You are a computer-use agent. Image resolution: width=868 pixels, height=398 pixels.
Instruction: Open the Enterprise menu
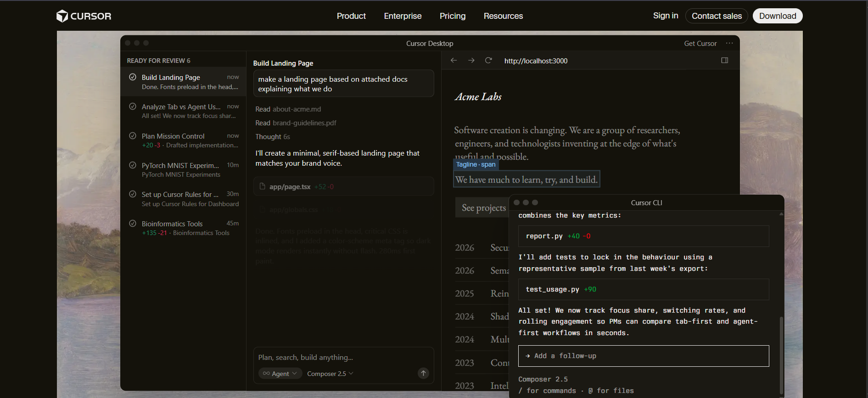pyautogui.click(x=403, y=16)
